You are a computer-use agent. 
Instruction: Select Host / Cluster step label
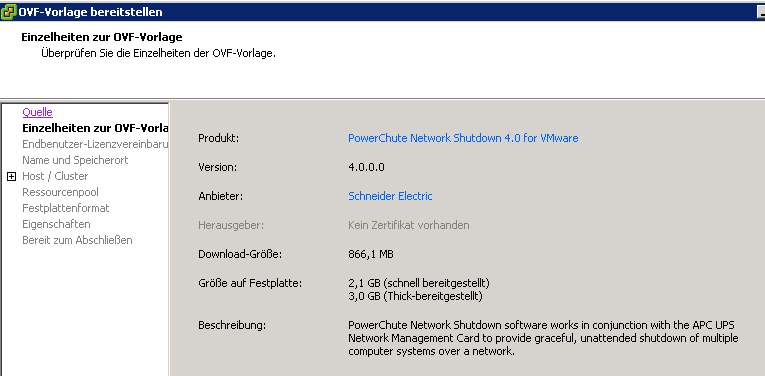pos(55,176)
